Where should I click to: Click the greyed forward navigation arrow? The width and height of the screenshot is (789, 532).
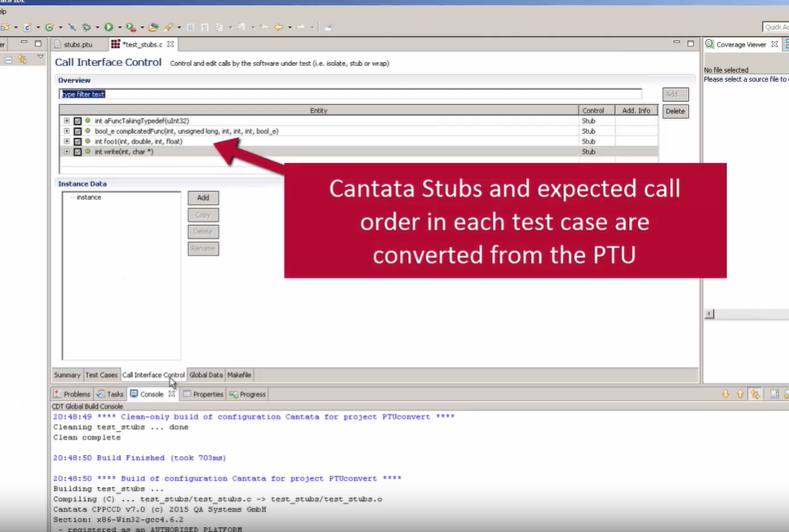click(x=301, y=27)
